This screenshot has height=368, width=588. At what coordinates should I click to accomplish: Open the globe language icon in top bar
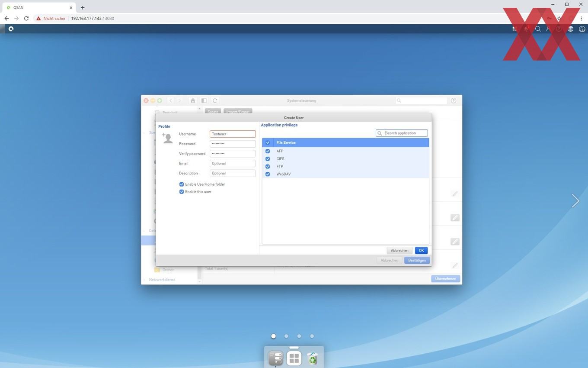pyautogui.click(x=571, y=29)
